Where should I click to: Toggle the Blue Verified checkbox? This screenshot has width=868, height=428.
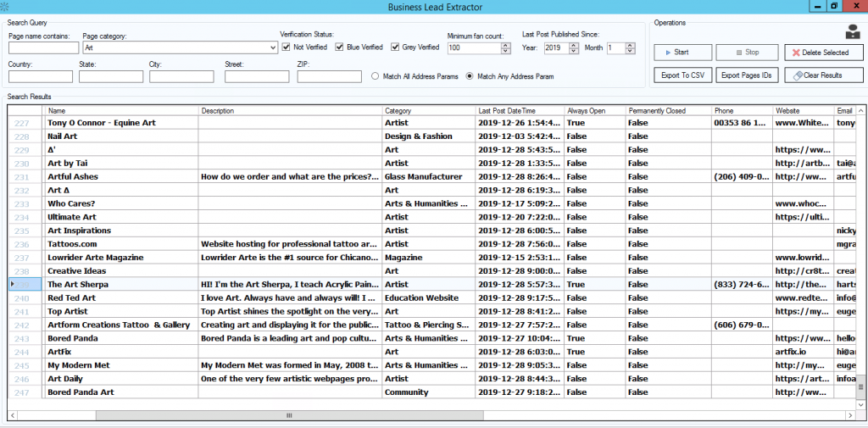(x=339, y=47)
